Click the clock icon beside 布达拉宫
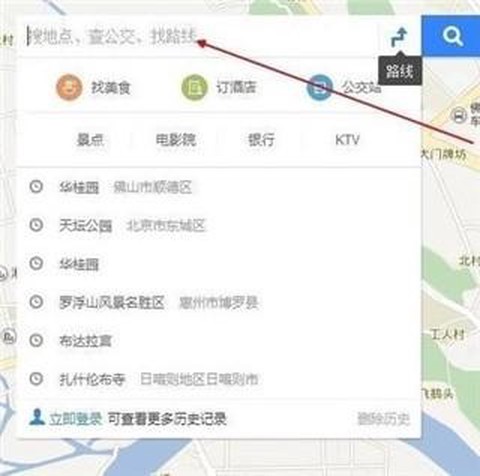The width and height of the screenshot is (480, 476). tap(36, 340)
